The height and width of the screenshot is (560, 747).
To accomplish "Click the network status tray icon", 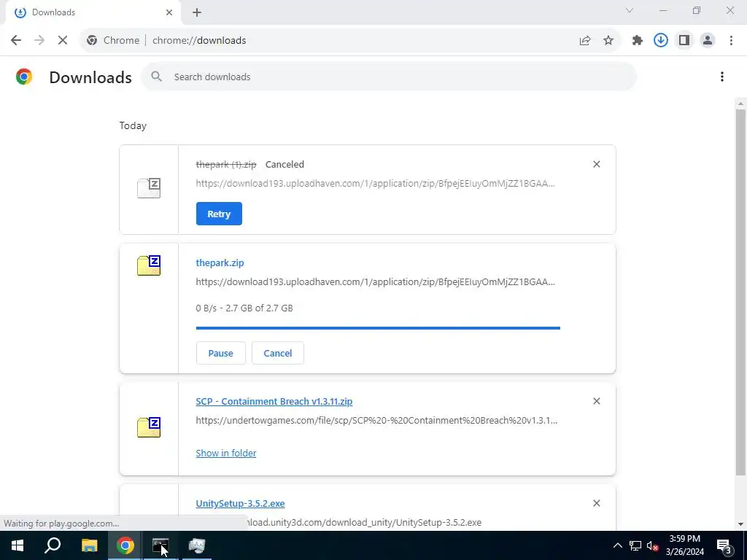I will point(635,545).
